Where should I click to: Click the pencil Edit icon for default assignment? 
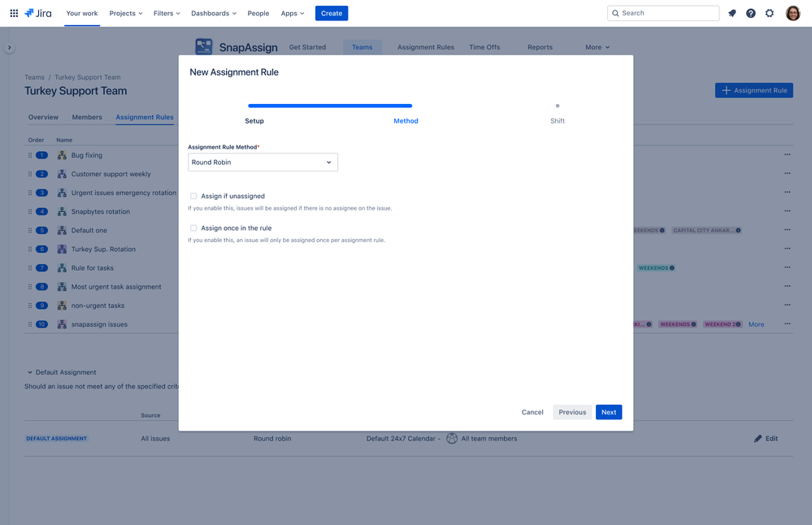point(758,438)
